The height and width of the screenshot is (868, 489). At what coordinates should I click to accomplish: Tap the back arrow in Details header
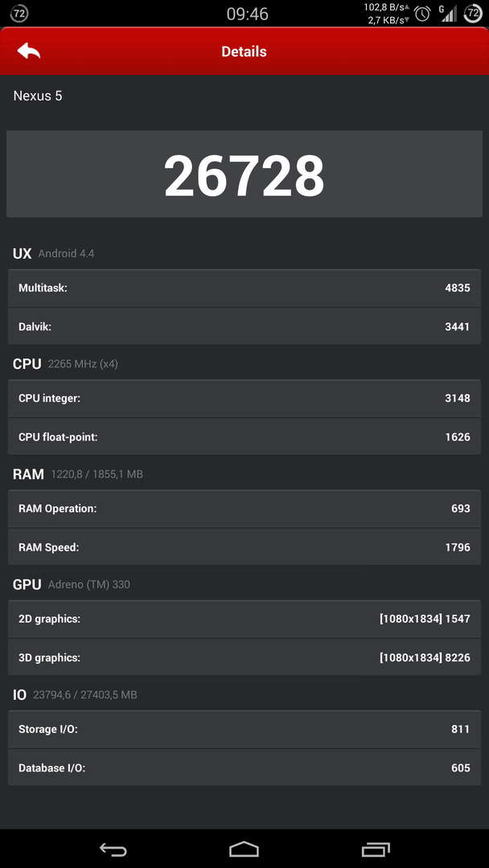pyautogui.click(x=29, y=51)
